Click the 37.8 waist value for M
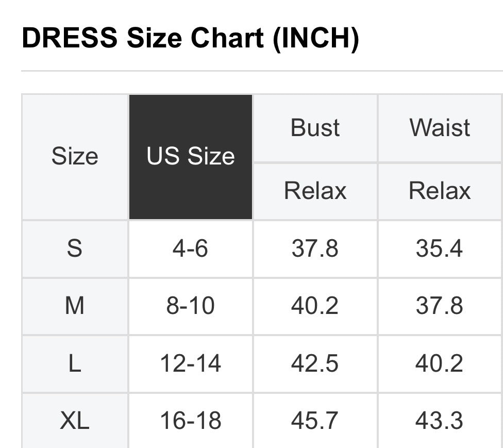The width and height of the screenshot is (503, 448). pyautogui.click(x=440, y=306)
